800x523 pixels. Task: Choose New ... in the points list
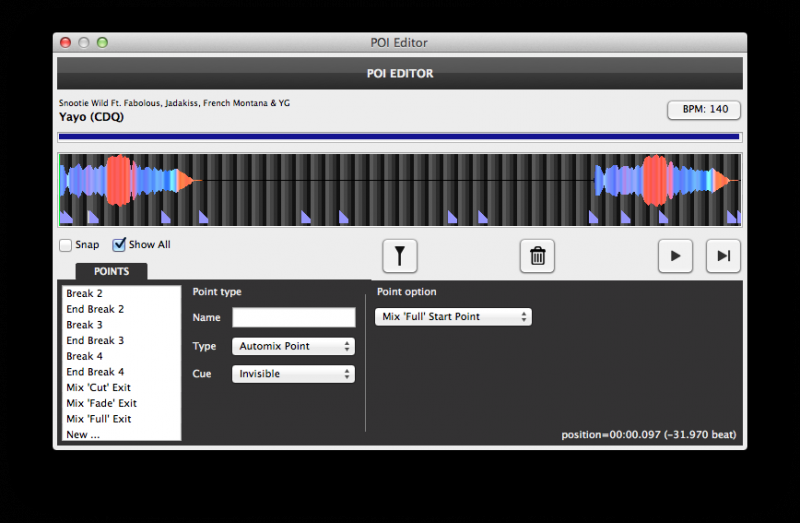[83, 435]
